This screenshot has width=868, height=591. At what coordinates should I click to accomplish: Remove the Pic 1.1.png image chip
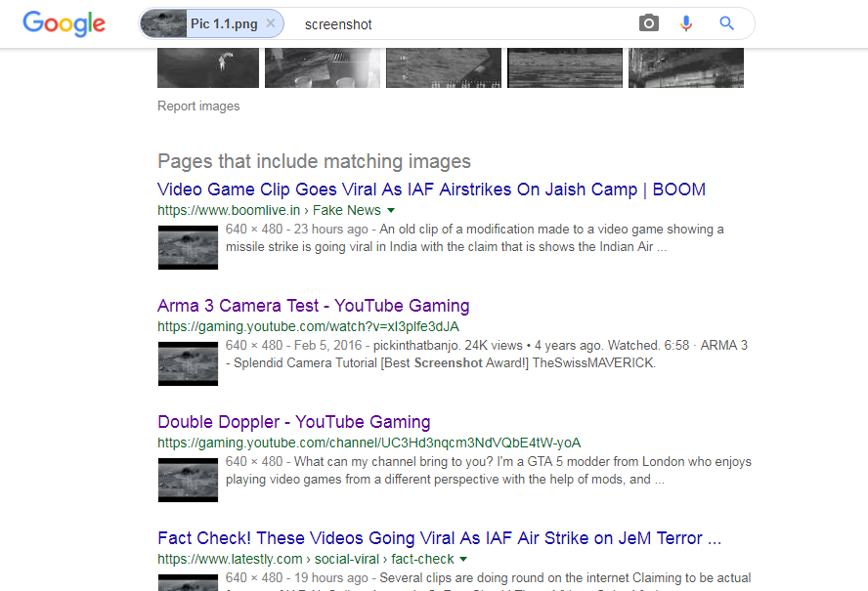[x=271, y=23]
